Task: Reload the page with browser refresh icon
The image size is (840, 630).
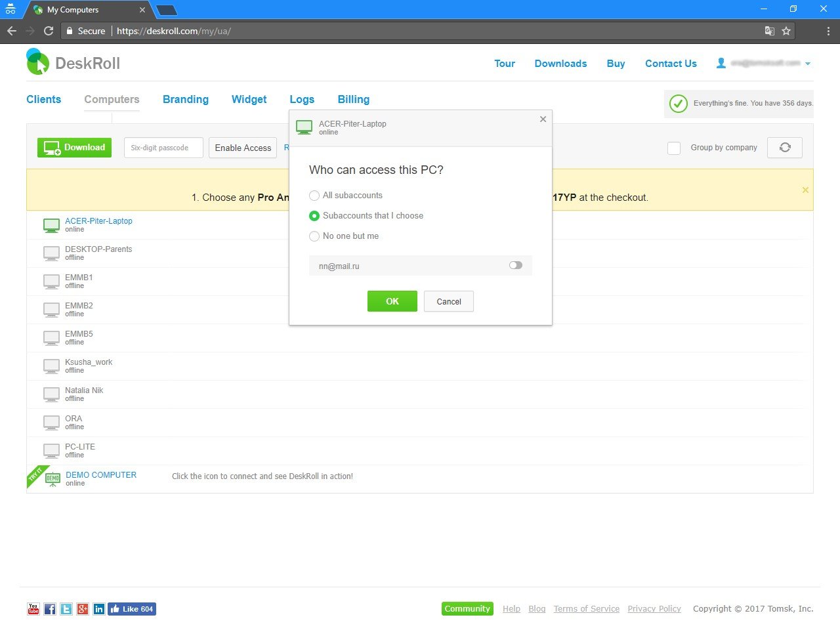Action: click(49, 31)
